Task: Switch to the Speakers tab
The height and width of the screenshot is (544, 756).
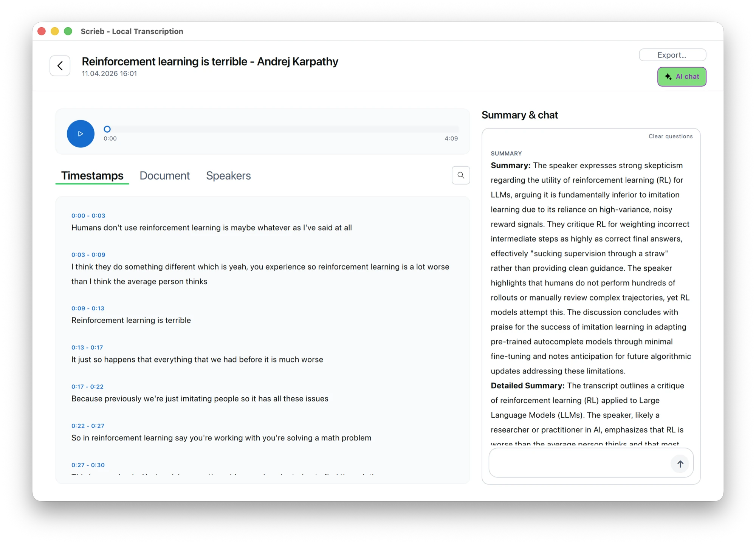Action: [x=228, y=176]
